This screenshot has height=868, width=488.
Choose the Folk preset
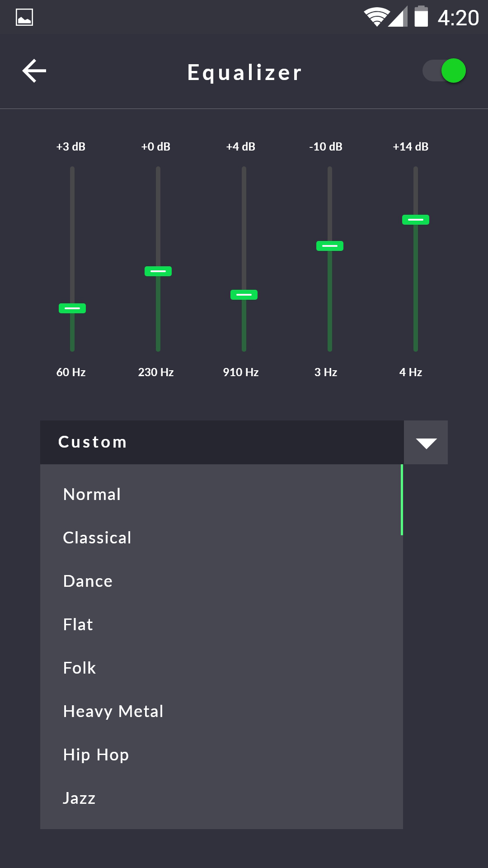click(x=80, y=668)
